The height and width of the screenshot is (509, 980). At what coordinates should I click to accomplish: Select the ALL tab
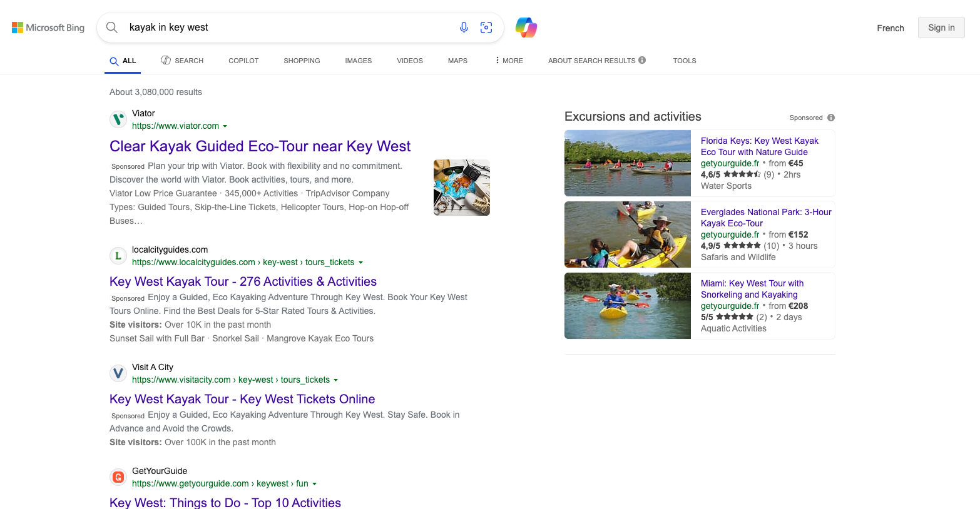pyautogui.click(x=123, y=61)
